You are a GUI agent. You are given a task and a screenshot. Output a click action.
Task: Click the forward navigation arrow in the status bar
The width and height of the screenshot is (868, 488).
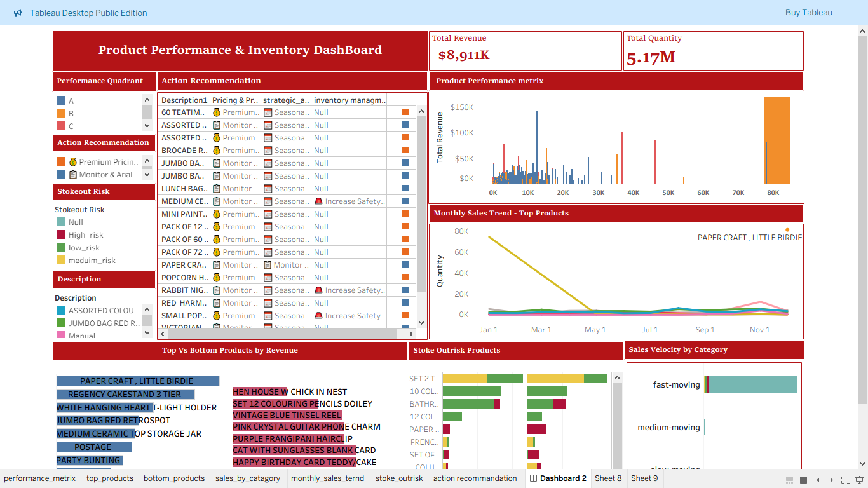[x=832, y=480]
